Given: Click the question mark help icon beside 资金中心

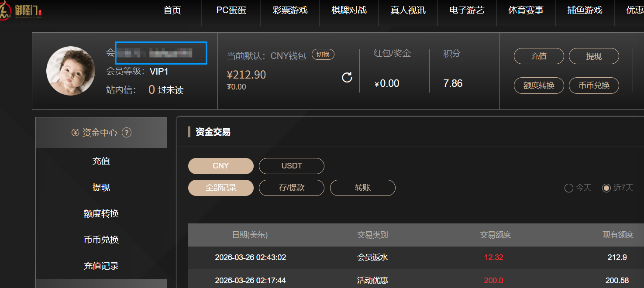Looking at the screenshot, I should click(x=127, y=133).
